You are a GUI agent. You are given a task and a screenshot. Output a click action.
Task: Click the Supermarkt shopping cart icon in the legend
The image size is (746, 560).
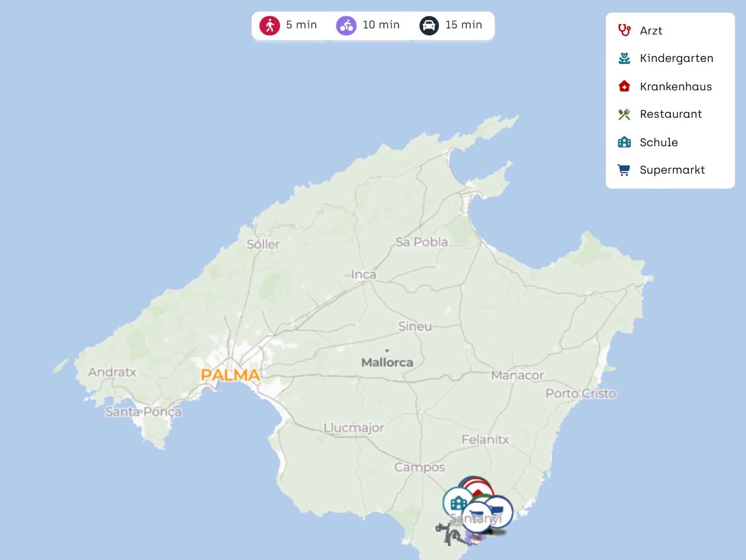pos(624,170)
